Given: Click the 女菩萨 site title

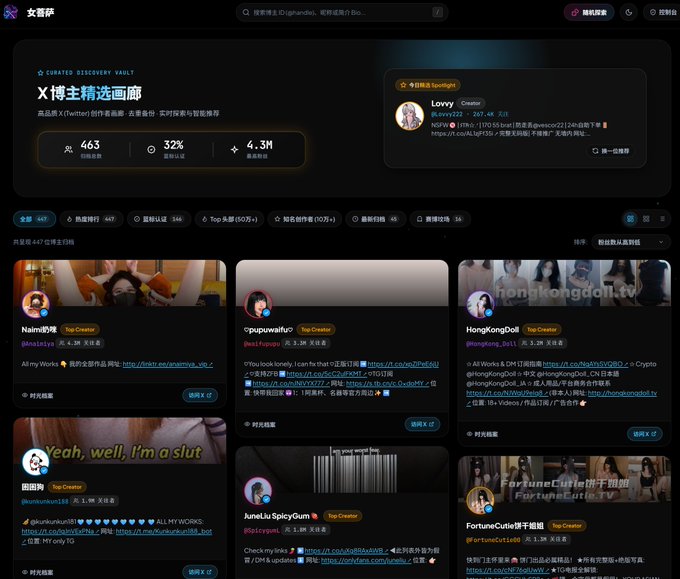Looking at the screenshot, I should click(40, 13).
